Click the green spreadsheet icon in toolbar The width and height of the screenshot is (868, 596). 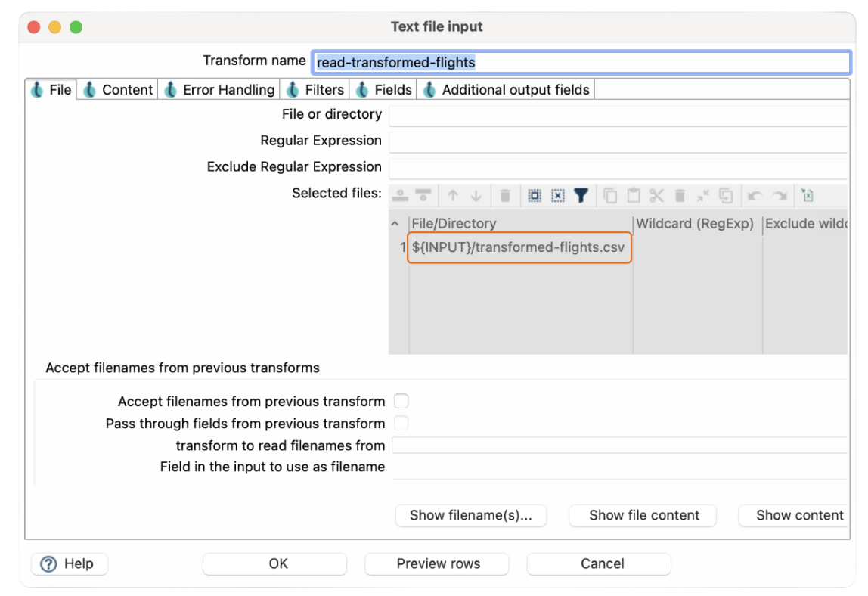point(808,196)
